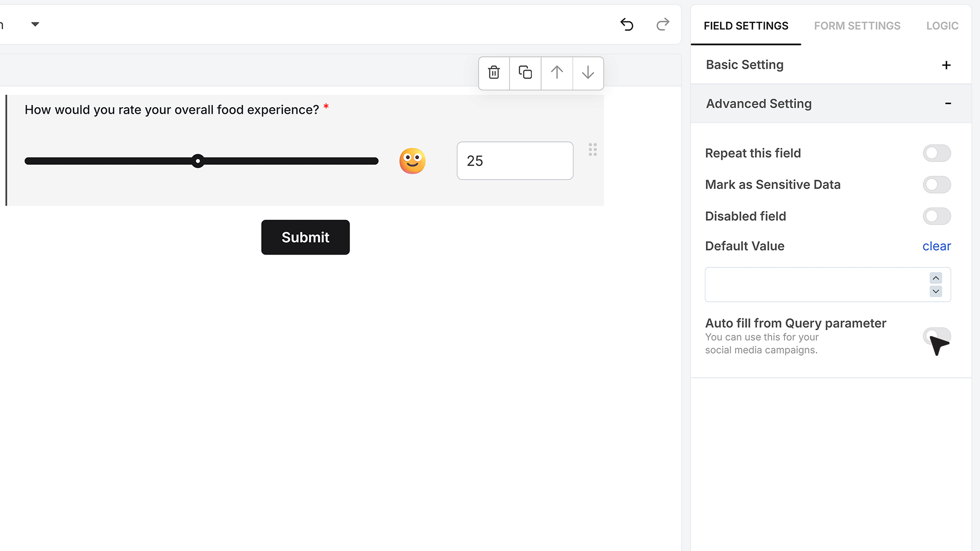Open the dropdown arrow in top bar

click(35, 24)
